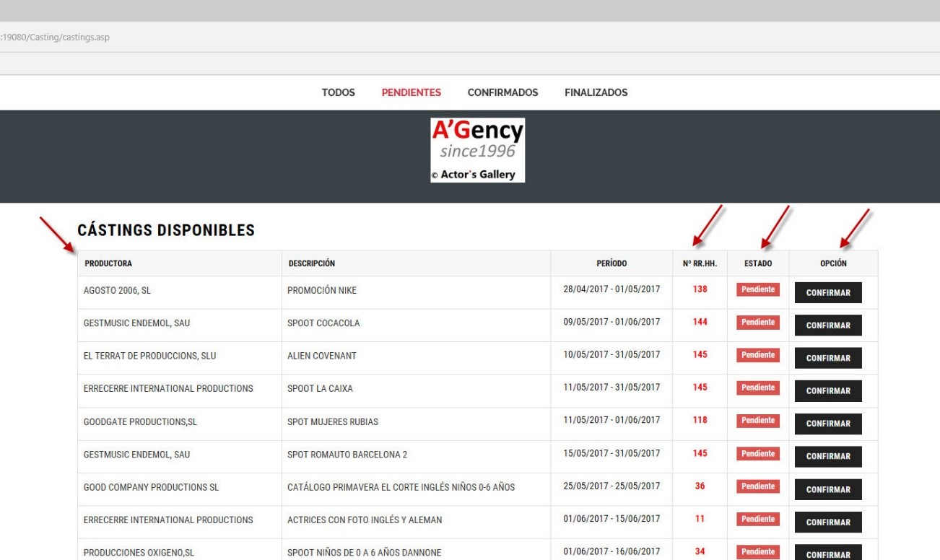Select the period 01/06/2017 - 16/06/2017
Viewport: 940px width, 560px height.
tap(612, 552)
